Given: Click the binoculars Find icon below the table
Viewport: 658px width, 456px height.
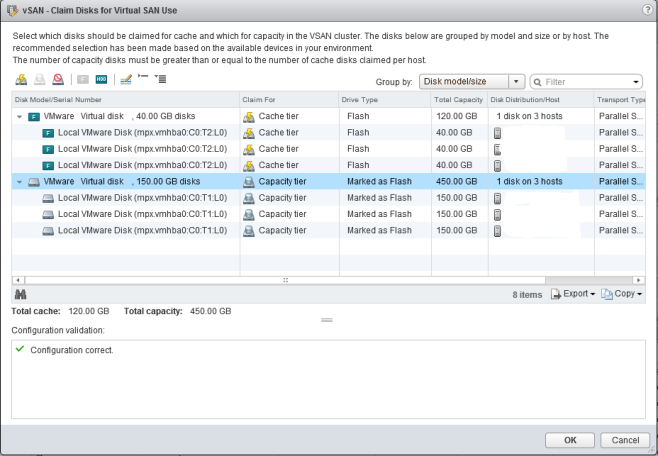Looking at the screenshot, I should tap(21, 294).
